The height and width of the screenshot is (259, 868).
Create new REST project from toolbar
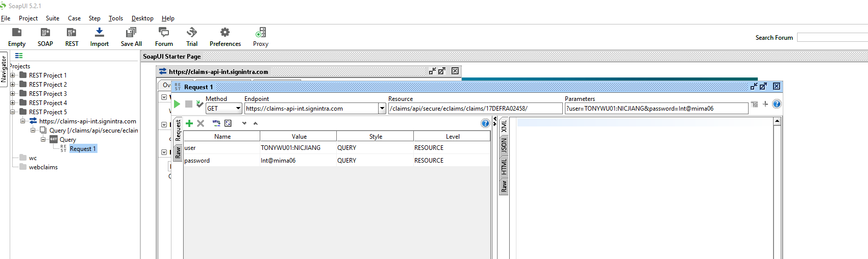click(x=72, y=37)
